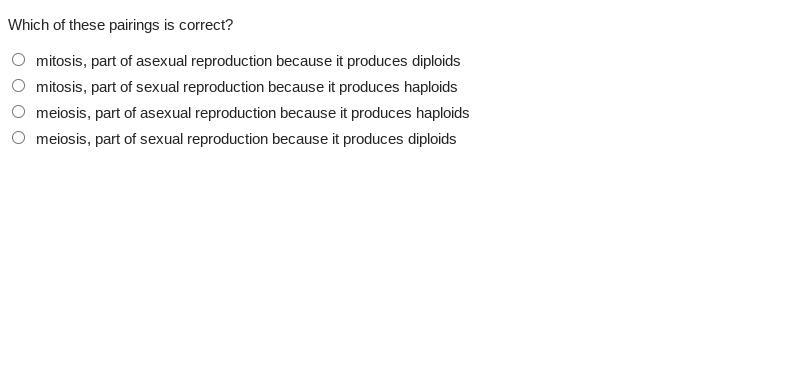
Task: Click the word 'meiosis' in the third option
Action: [x=62, y=113]
